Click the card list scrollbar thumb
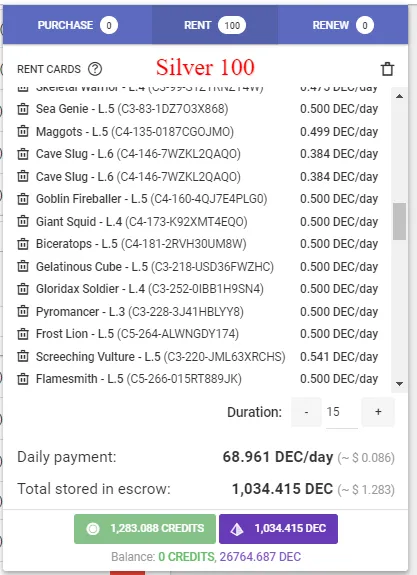This screenshot has width=417, height=575. click(399, 221)
